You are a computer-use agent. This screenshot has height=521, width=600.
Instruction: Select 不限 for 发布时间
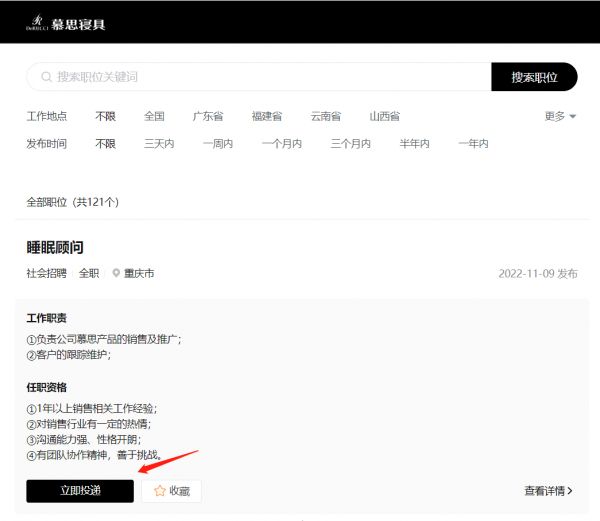[106, 144]
